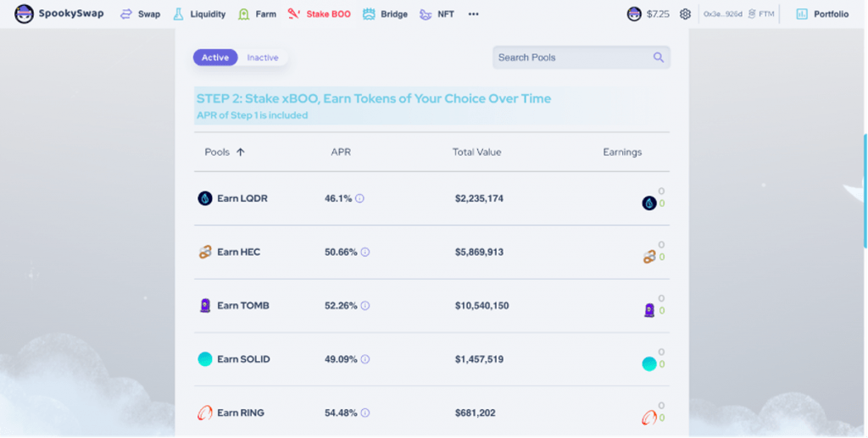The image size is (868, 438).
Task: Click the Bridge icon
Action: [369, 14]
